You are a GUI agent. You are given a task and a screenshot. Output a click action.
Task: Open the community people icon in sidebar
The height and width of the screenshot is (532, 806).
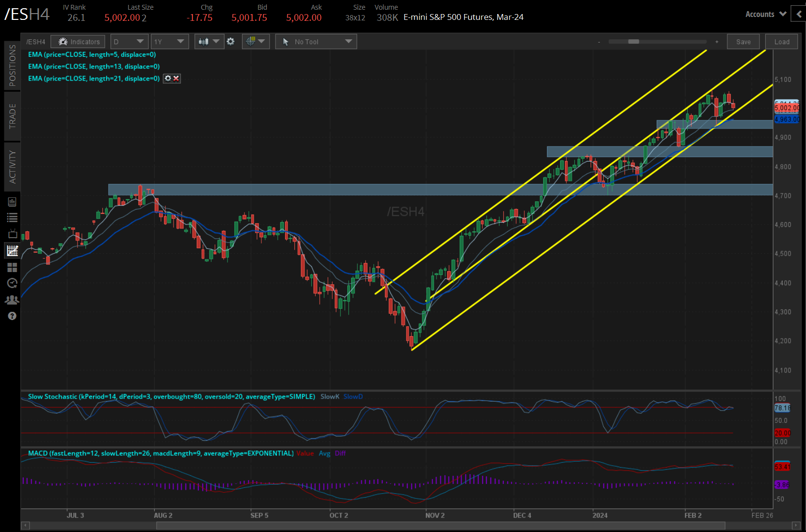(x=12, y=300)
